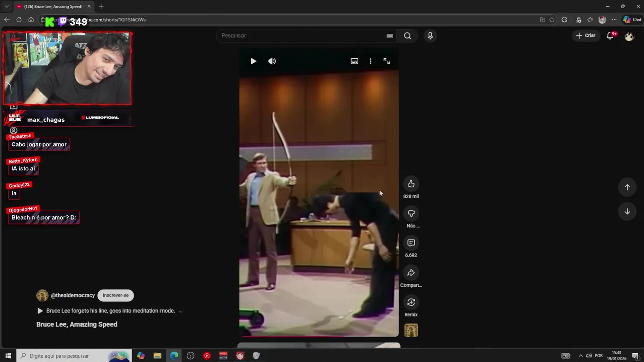Open the YouTube account avatar menu
Image resolution: width=644 pixels, height=362 pixels.
coord(629,36)
